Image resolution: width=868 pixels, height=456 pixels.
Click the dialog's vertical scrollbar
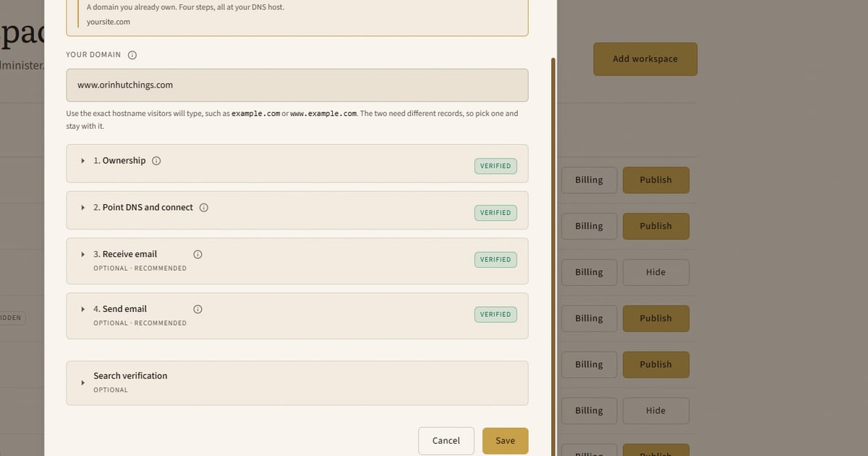(x=554, y=257)
